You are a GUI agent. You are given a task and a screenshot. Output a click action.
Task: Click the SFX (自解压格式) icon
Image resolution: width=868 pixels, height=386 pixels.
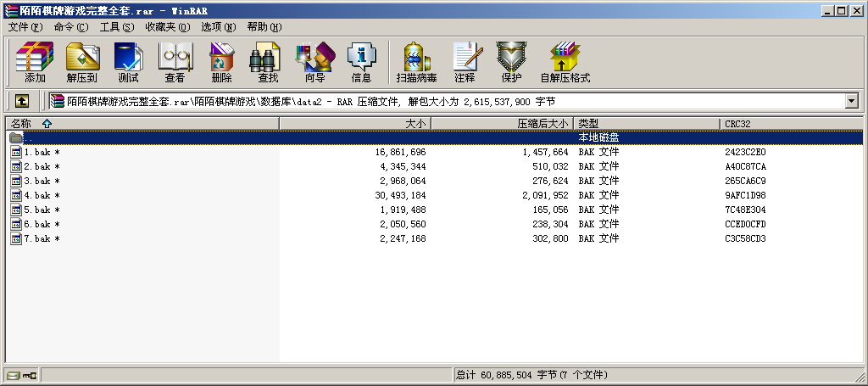pyautogui.click(x=565, y=62)
